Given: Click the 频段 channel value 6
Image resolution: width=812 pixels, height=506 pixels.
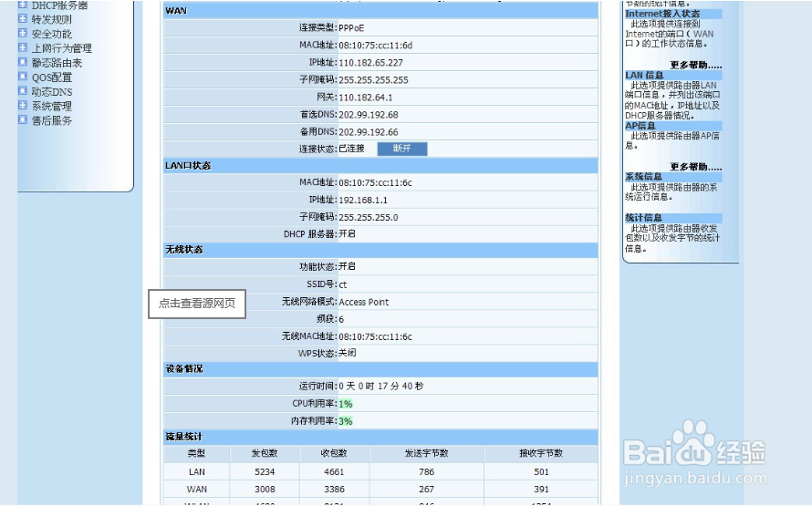Looking at the screenshot, I should [341, 319].
